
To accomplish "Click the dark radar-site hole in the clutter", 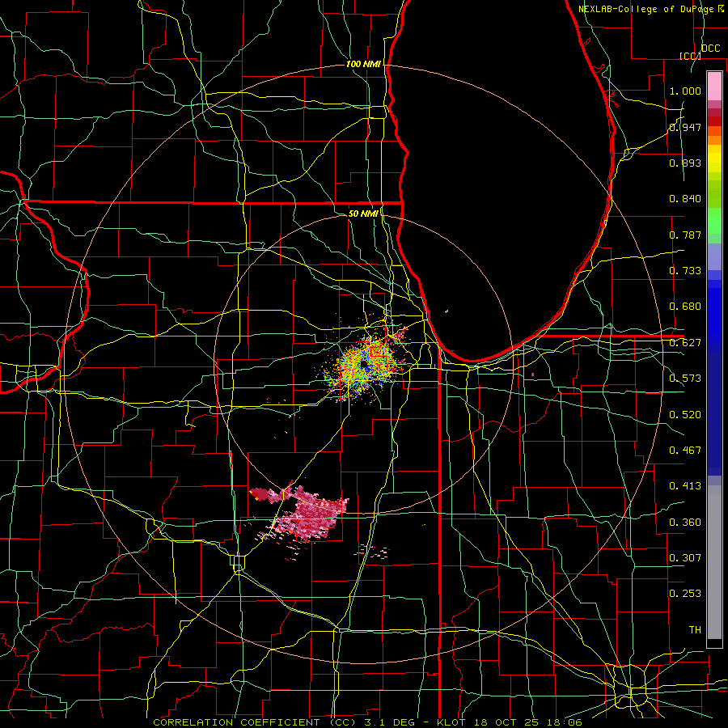I will tap(364, 365).
